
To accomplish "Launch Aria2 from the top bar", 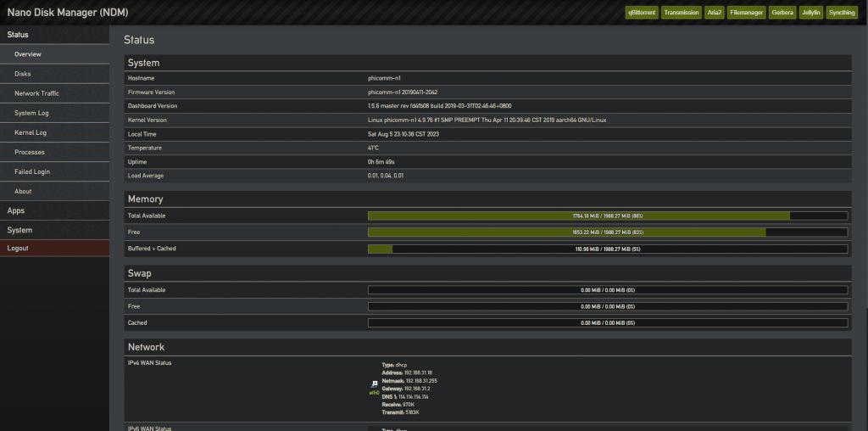I will pos(716,13).
